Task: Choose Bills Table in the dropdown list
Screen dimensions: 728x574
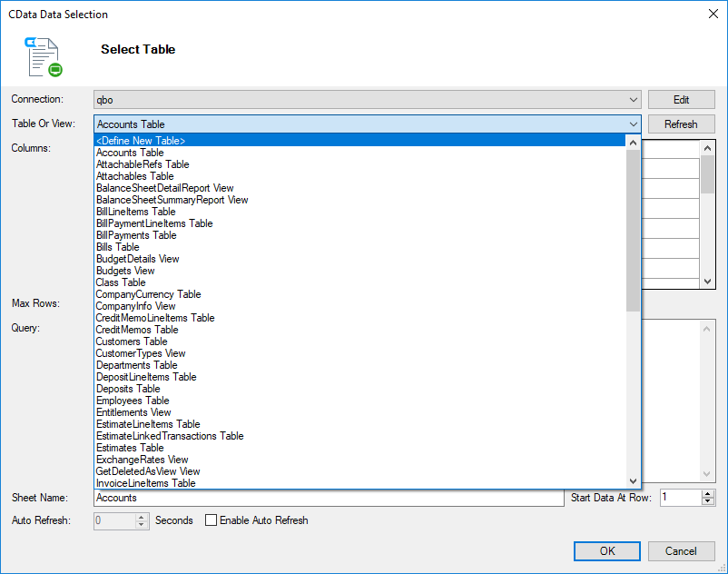Action: [x=118, y=247]
